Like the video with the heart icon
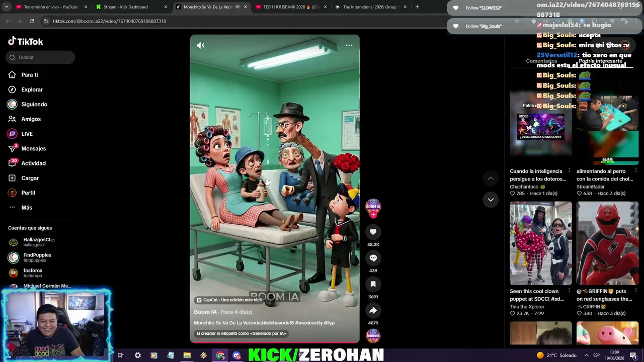This screenshot has height=362, width=644. point(373,232)
